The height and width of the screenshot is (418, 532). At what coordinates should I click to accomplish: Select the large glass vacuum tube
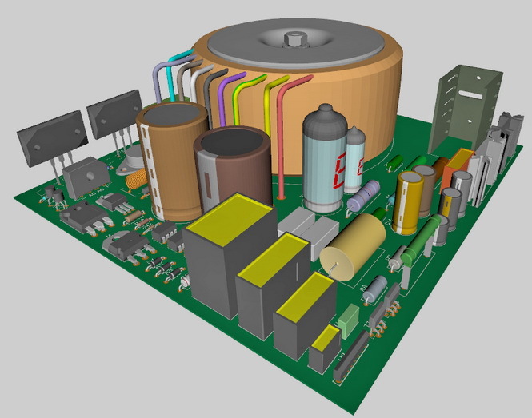pos(324,157)
